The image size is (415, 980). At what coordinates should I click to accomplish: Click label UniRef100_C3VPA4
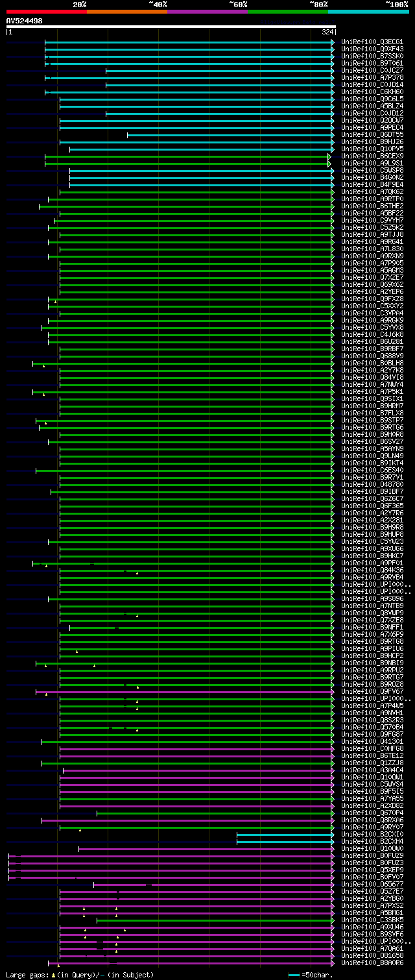[x=372, y=313]
